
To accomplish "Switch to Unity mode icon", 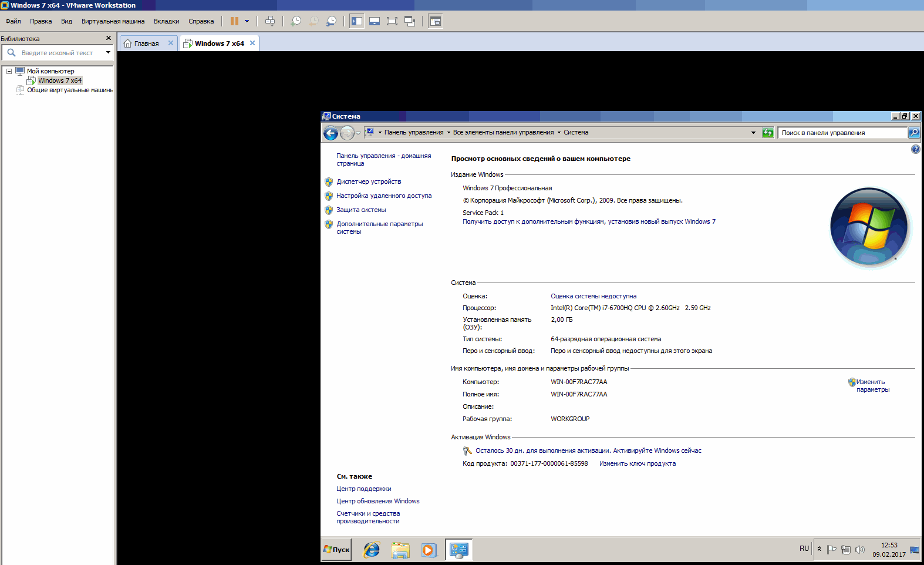I will 410,21.
